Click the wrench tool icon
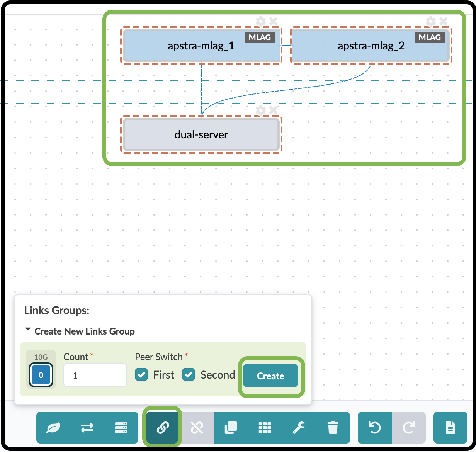Screen dimensions: 476x452 [x=299, y=428]
